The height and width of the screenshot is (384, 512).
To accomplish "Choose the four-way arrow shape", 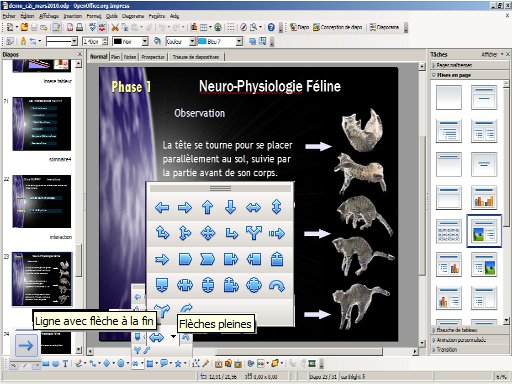I will click(208, 233).
